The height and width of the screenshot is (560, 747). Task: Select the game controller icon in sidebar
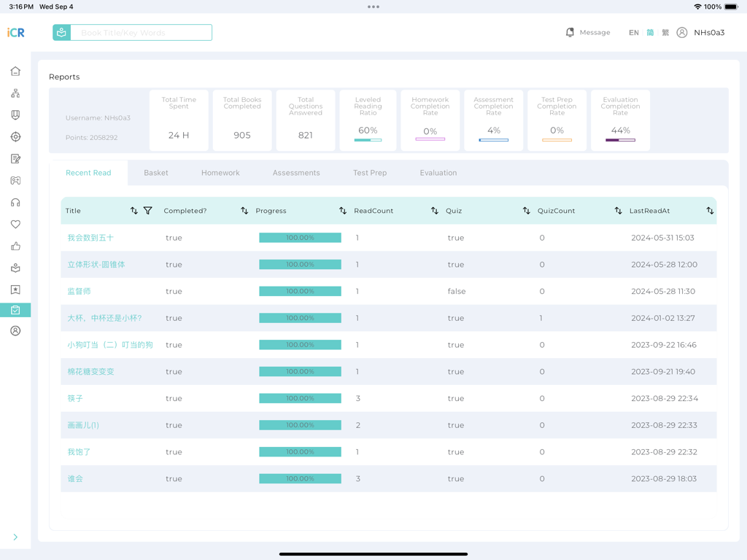point(15,180)
